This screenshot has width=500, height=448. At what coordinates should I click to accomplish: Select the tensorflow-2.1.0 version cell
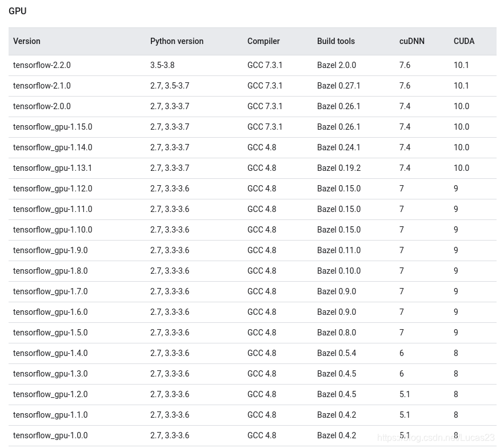(x=42, y=86)
